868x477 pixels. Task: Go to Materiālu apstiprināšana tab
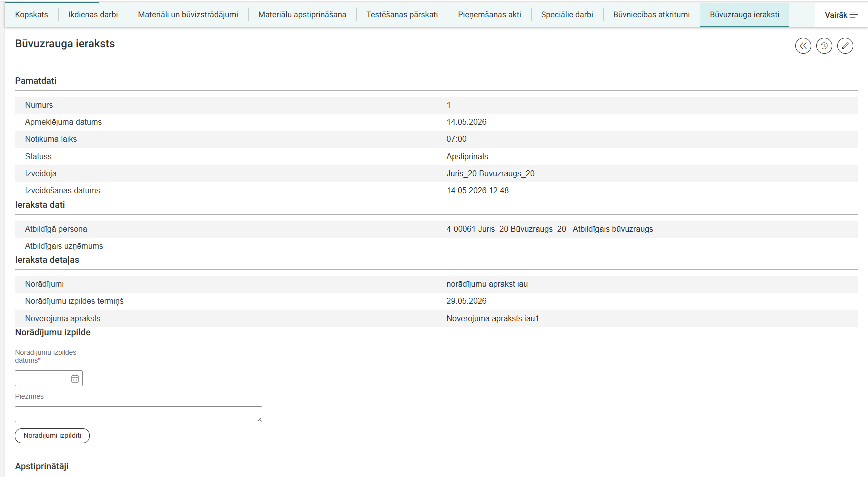pos(302,15)
